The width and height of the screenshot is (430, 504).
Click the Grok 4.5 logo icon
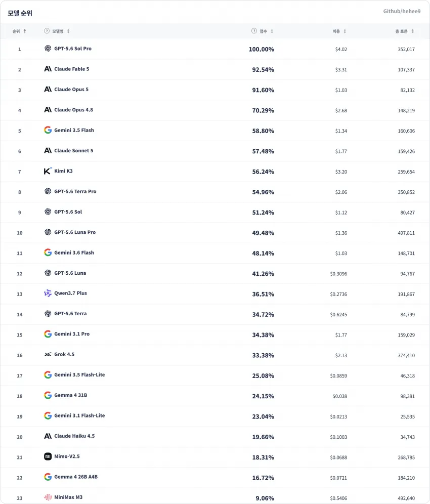48,354
